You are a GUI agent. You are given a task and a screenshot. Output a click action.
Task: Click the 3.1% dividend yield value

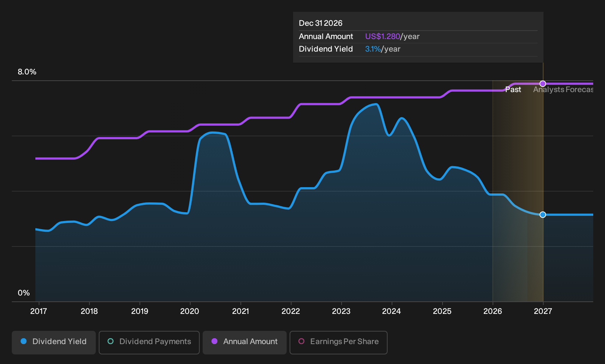[x=373, y=49]
